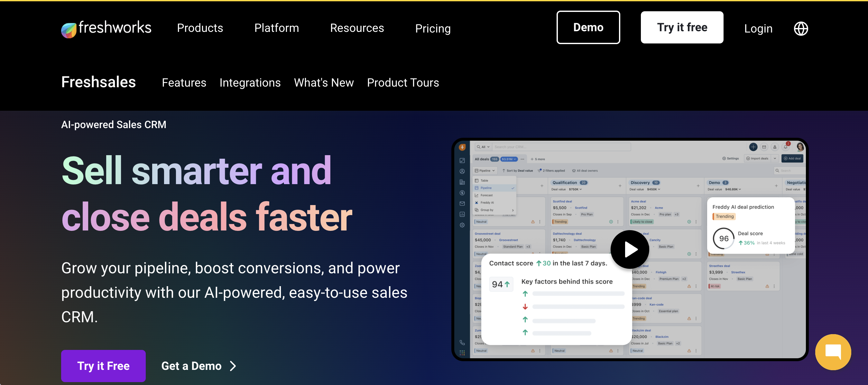Click the 5 more views button
Viewport: 868px width, 385px height.
tap(538, 159)
